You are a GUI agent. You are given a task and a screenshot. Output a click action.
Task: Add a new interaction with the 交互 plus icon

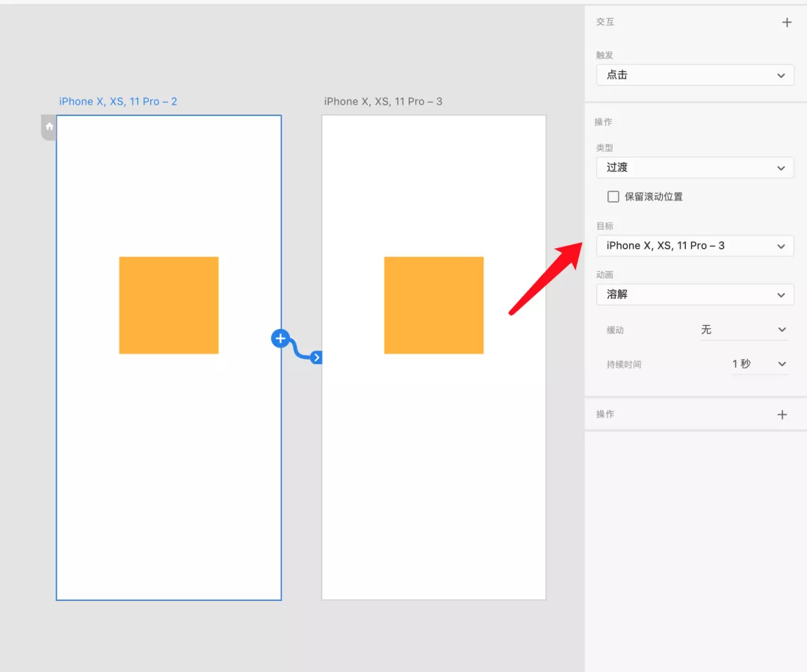786,22
